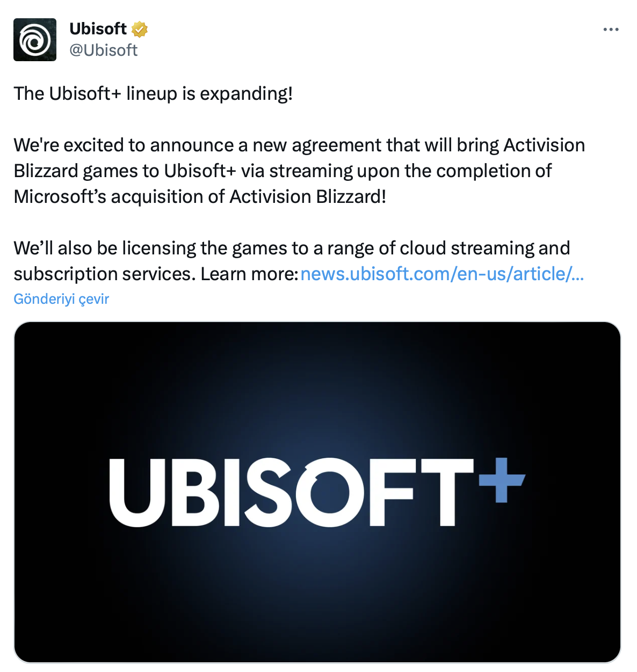Click the bold Ubisoft display name
Image resolution: width=637 pixels, height=672 pixels.
coord(98,29)
